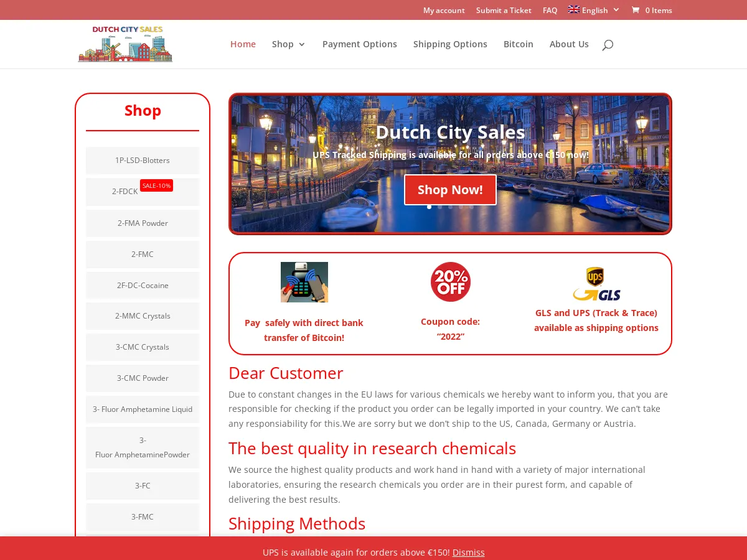The width and height of the screenshot is (747, 560).
Task: Select the last slide indicator dot
Action: (x=472, y=207)
